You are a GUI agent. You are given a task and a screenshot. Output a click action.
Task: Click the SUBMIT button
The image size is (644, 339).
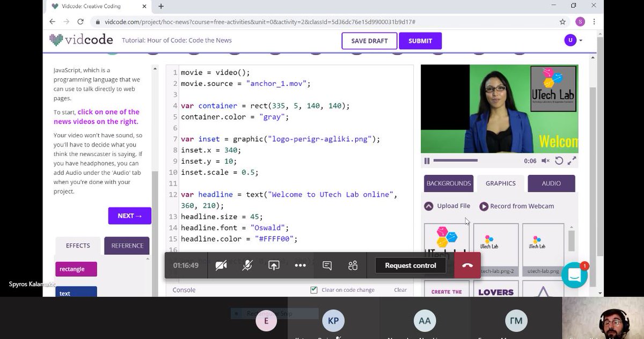point(420,41)
